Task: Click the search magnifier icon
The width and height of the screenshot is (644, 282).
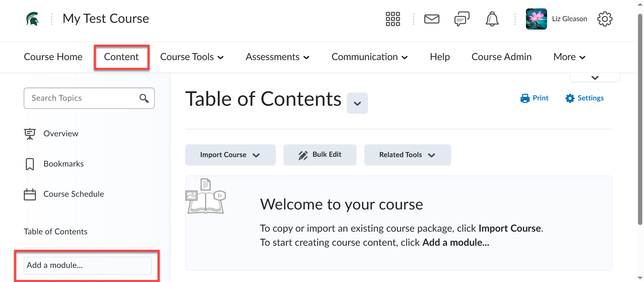Action: tap(144, 98)
